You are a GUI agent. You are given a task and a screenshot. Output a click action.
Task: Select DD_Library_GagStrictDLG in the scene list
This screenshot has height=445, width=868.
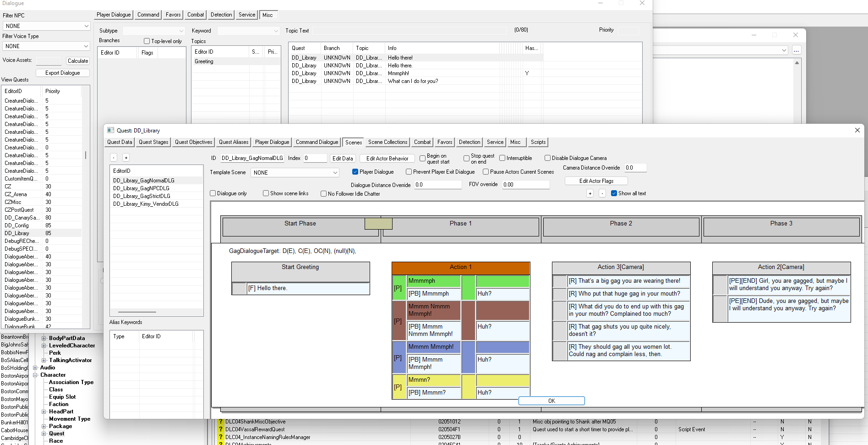[x=142, y=196]
